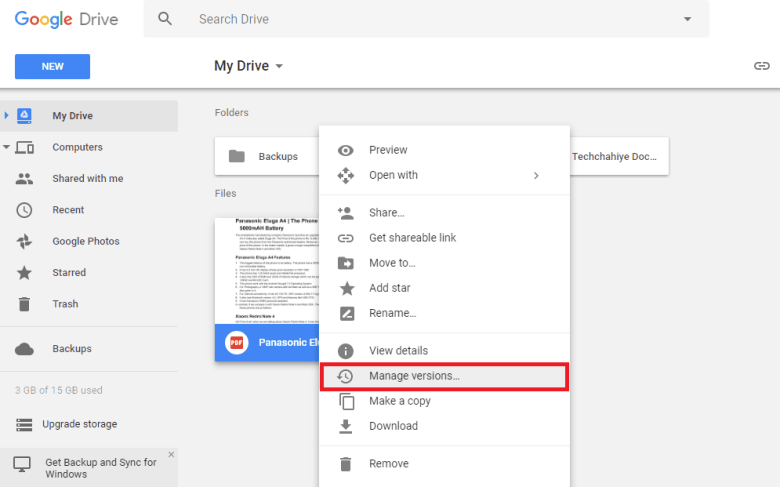The image size is (780, 487).
Task: Open the My Drive header dropdown
Action: [x=249, y=66]
